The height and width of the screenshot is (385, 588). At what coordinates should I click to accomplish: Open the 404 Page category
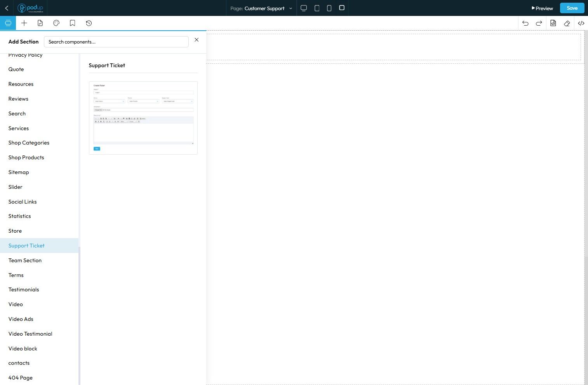click(x=21, y=378)
